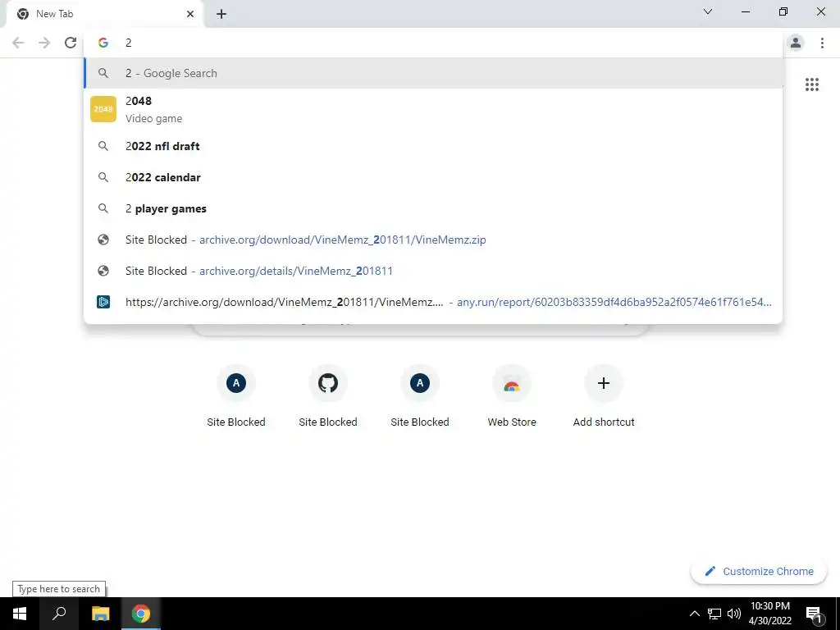Open the notification center icon
This screenshot has width=840, height=630.
point(814,614)
